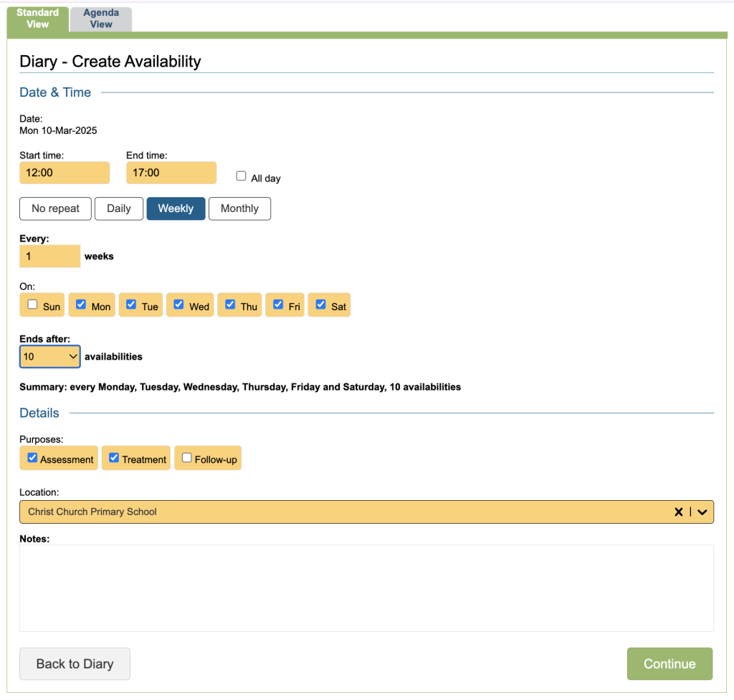This screenshot has height=700, width=734.
Task: Disable the Treatment purpose checkbox
Action: [114, 458]
